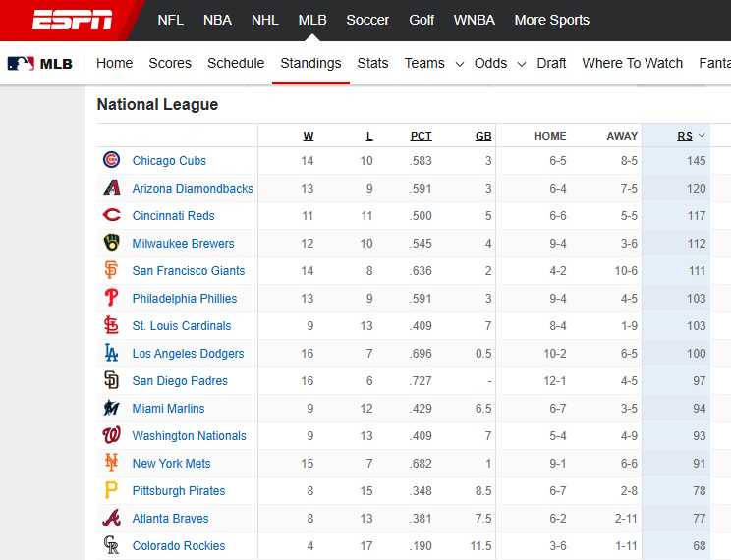This screenshot has width=731, height=560.
Task: Click the ESPN logo
Action: 73,20
